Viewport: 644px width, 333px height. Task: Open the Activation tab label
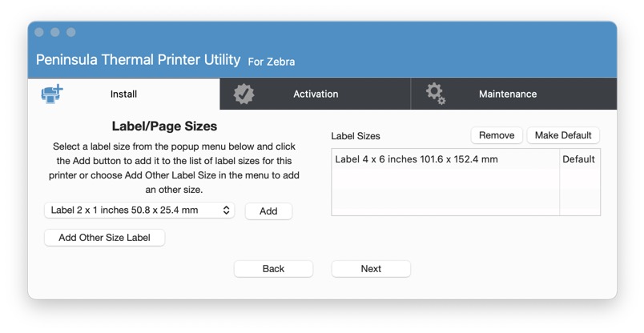coord(316,94)
